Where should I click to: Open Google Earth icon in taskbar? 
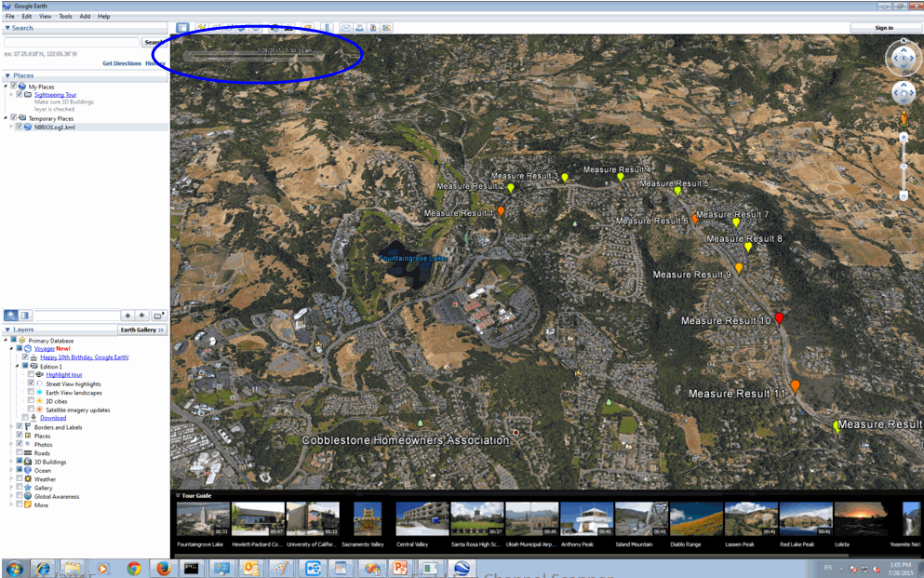pos(462,568)
